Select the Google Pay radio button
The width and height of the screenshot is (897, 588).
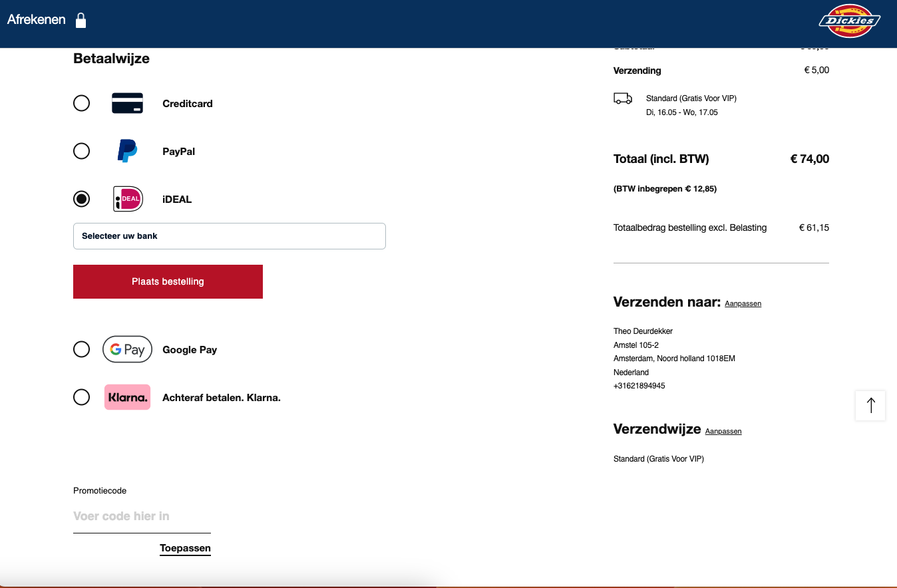(x=81, y=349)
